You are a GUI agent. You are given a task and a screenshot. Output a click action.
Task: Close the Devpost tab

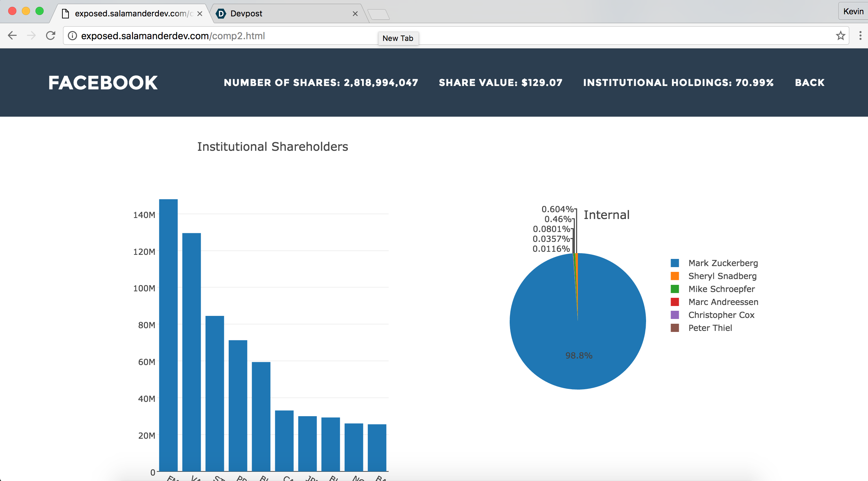[x=355, y=14]
